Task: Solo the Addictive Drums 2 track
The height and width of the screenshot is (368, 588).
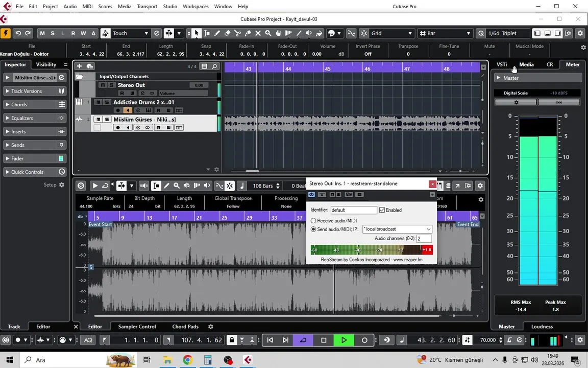Action: tap(107, 102)
